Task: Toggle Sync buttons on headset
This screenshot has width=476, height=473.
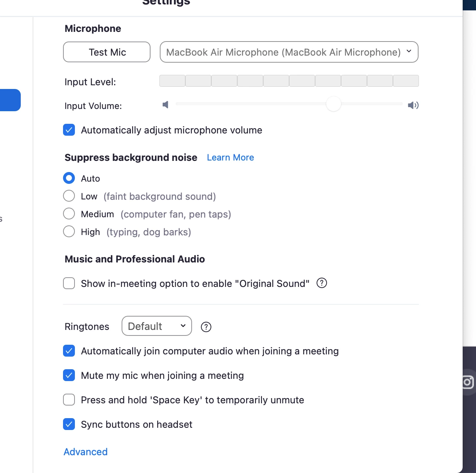Action: 69,424
